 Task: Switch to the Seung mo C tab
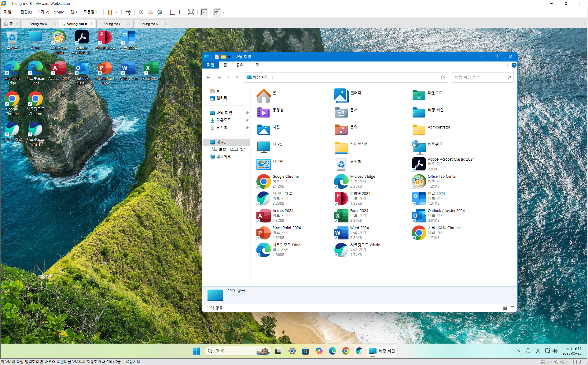click(x=112, y=24)
